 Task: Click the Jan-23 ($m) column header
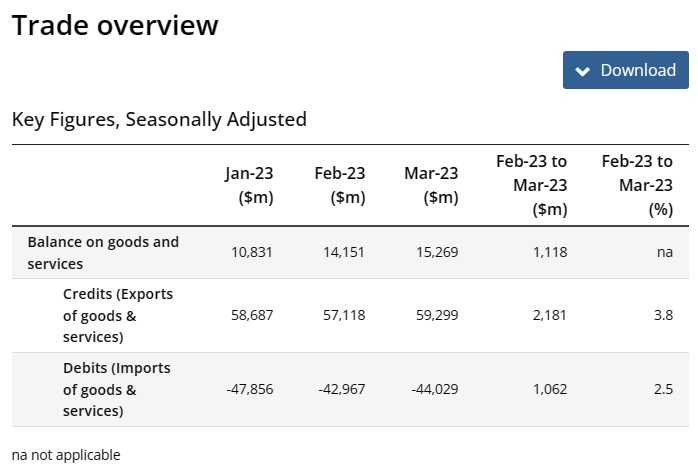[249, 185]
